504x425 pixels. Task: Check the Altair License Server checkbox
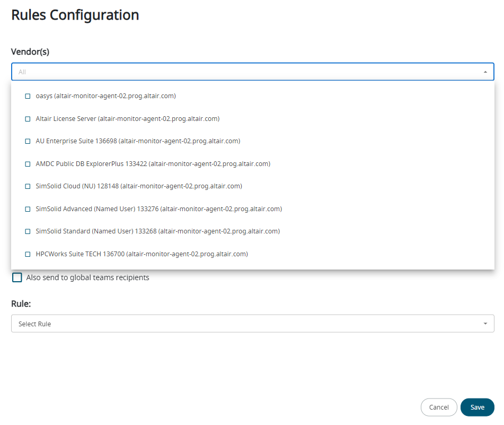28,119
